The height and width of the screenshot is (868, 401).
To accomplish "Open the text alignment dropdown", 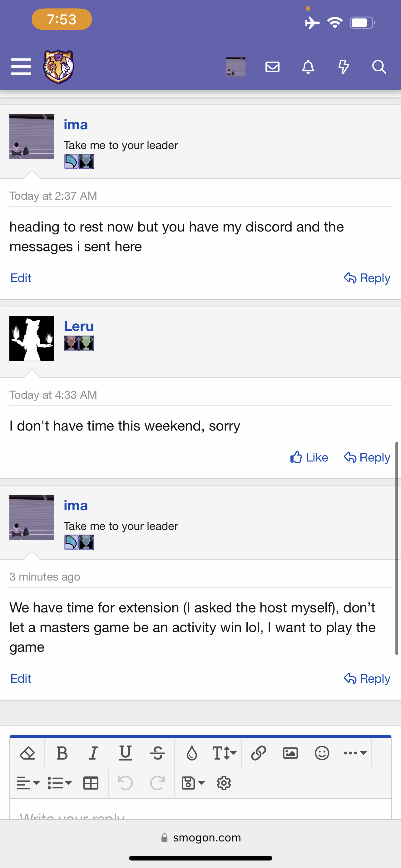I will coord(28,783).
